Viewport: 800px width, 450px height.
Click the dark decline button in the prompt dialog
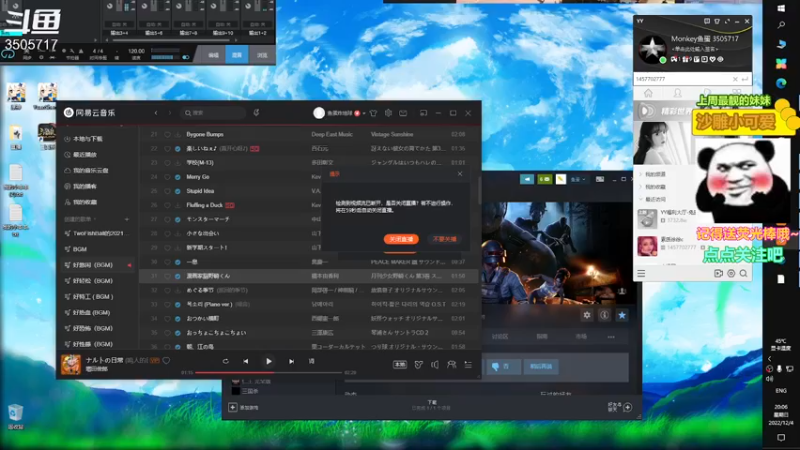pyautogui.click(x=444, y=239)
